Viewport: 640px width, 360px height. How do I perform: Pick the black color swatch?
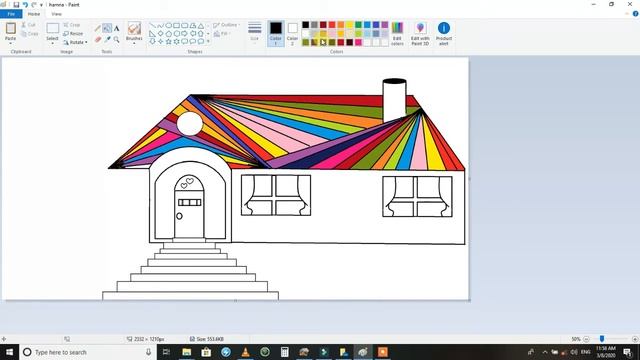pos(305,25)
